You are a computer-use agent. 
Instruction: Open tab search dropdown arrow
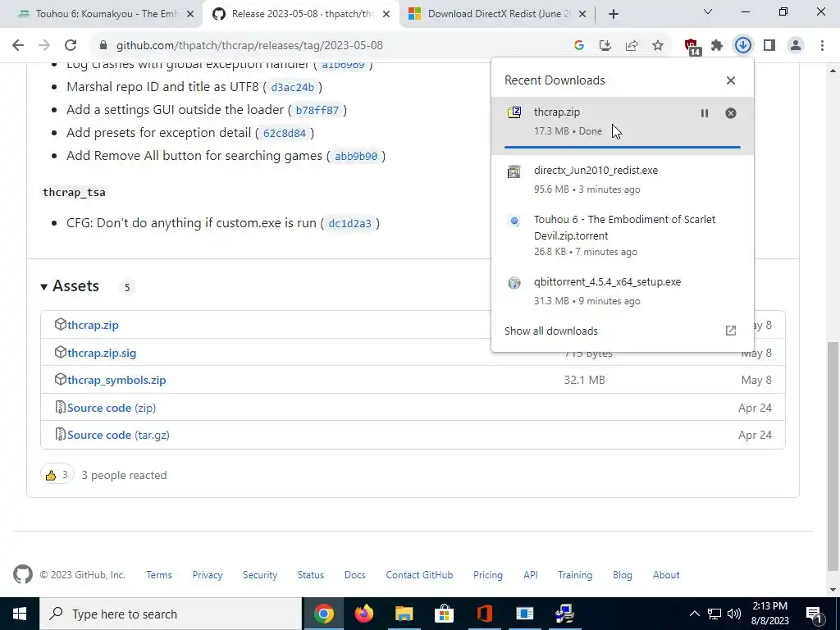tap(708, 11)
